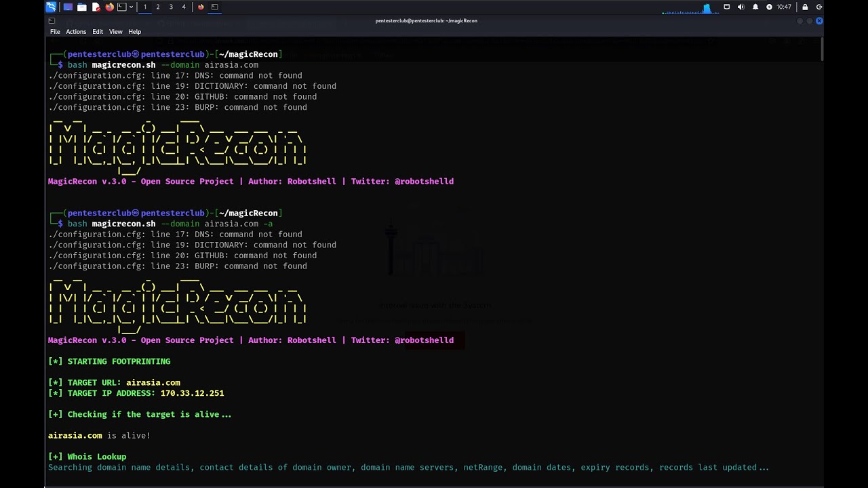Open the View menu in the terminal

coord(116,32)
